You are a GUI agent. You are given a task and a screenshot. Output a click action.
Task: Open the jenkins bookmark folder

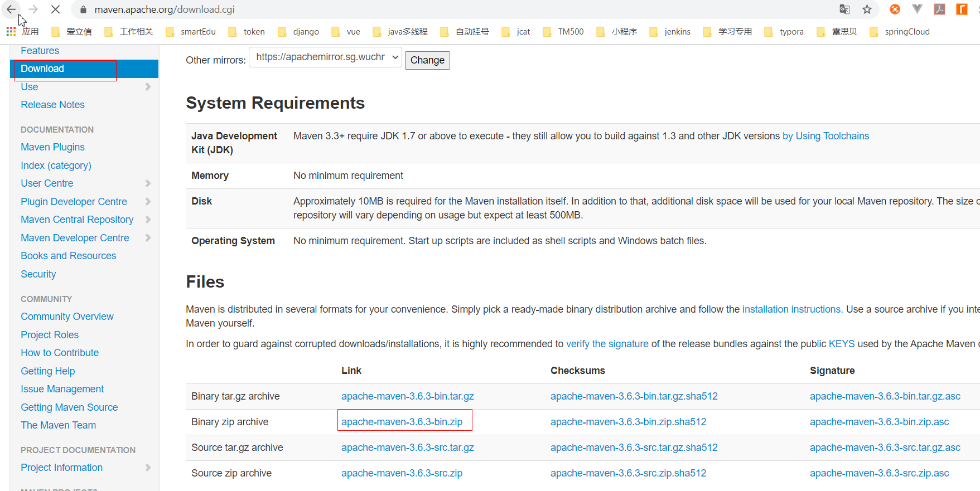pyautogui.click(x=670, y=32)
